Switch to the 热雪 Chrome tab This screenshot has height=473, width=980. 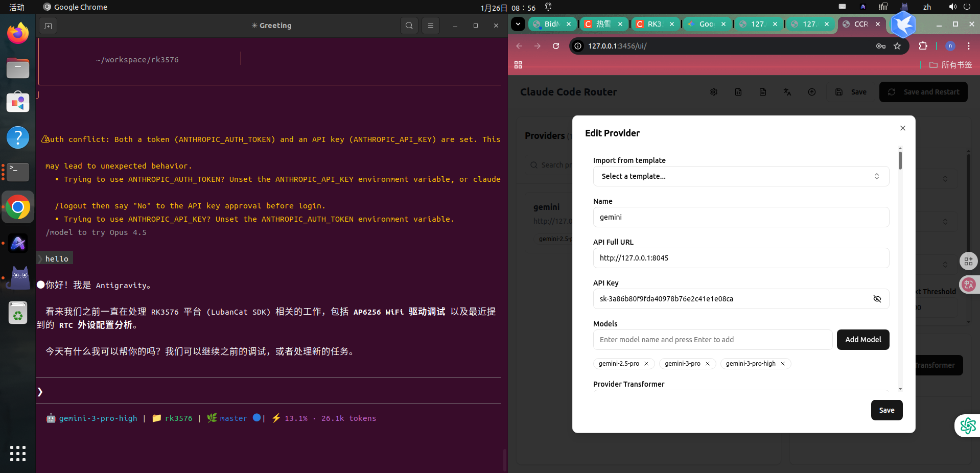tap(603, 24)
